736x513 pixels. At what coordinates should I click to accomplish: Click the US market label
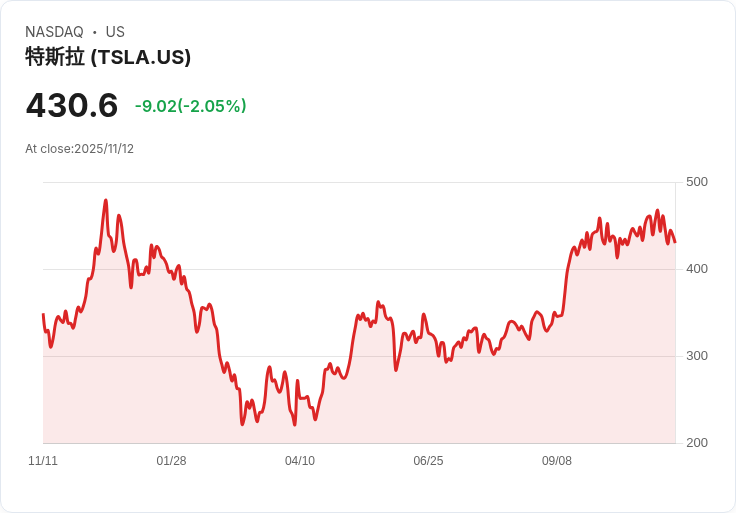(x=115, y=32)
